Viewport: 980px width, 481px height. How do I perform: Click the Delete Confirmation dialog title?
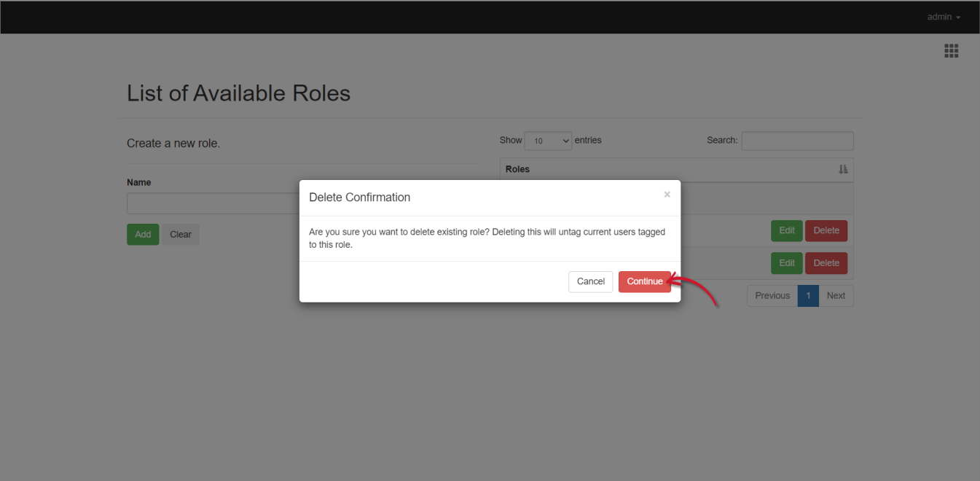point(359,198)
